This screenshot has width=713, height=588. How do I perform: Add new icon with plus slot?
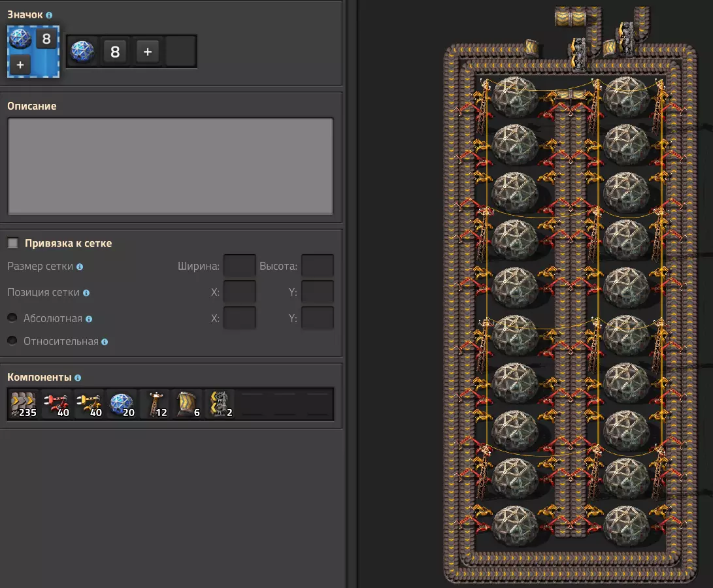click(x=148, y=52)
